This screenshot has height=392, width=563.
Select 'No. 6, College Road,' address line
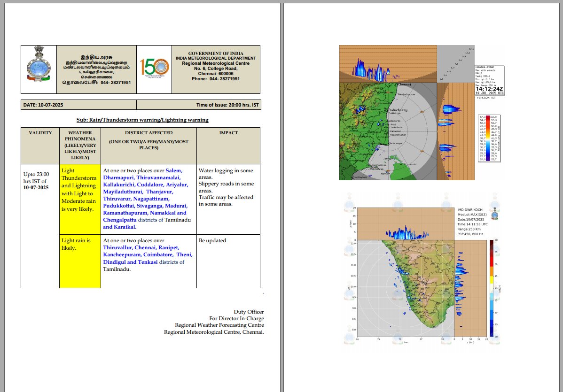(x=215, y=69)
